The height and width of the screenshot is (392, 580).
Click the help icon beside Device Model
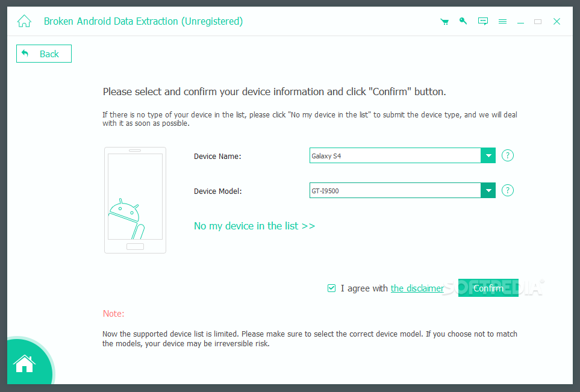tap(508, 190)
